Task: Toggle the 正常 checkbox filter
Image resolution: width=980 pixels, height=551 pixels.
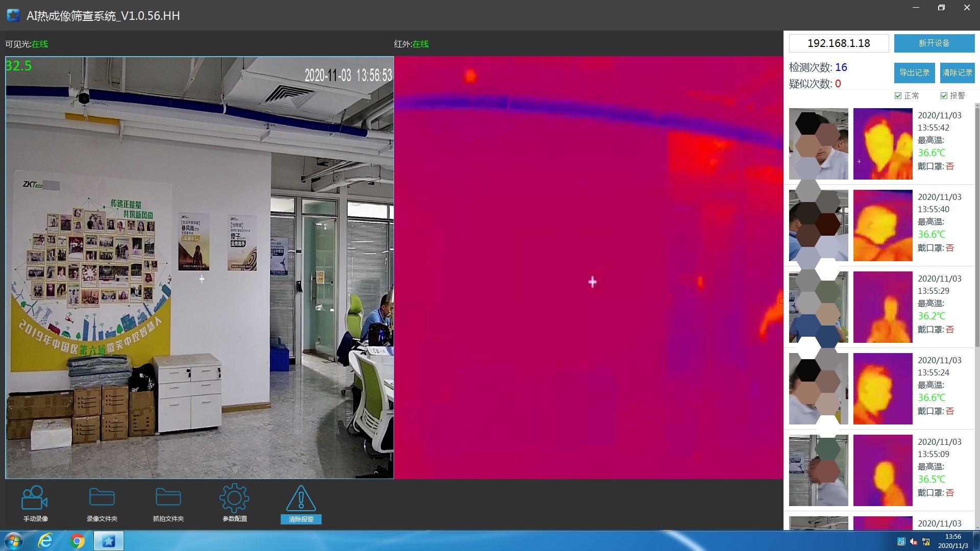Action: click(898, 95)
